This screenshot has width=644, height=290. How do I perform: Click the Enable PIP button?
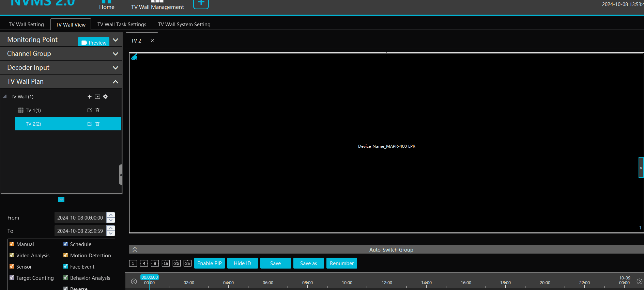pos(210,263)
